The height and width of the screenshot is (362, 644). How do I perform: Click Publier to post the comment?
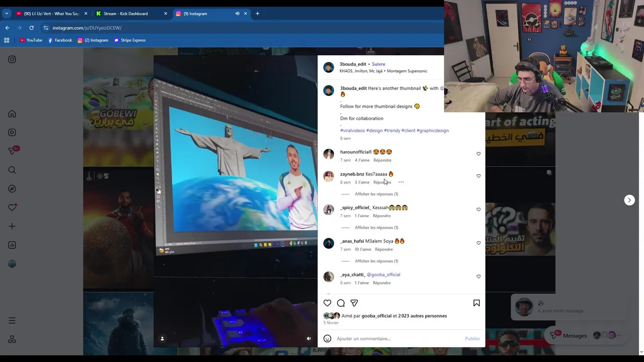pyautogui.click(x=472, y=338)
